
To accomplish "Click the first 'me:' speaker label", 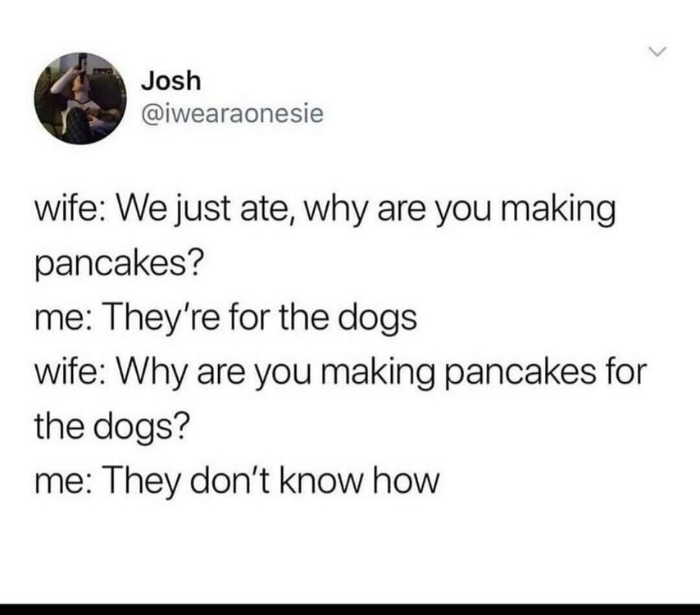I will pyautogui.click(x=64, y=319).
